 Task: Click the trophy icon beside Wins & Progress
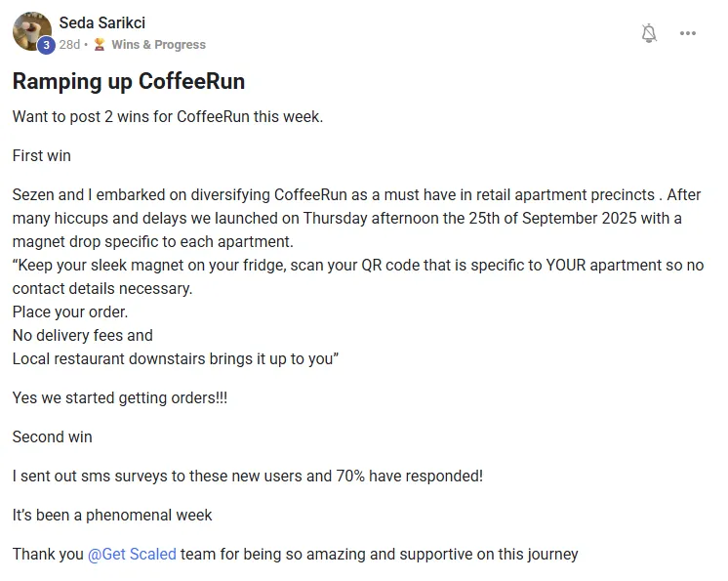(100, 44)
